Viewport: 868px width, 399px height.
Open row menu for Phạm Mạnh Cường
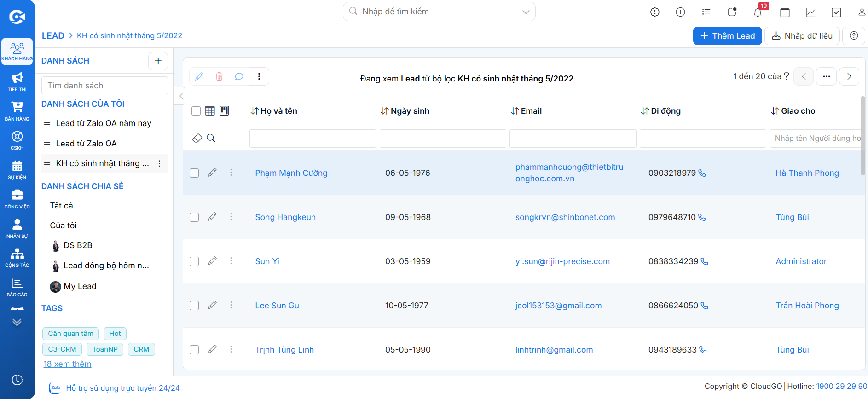231,173
